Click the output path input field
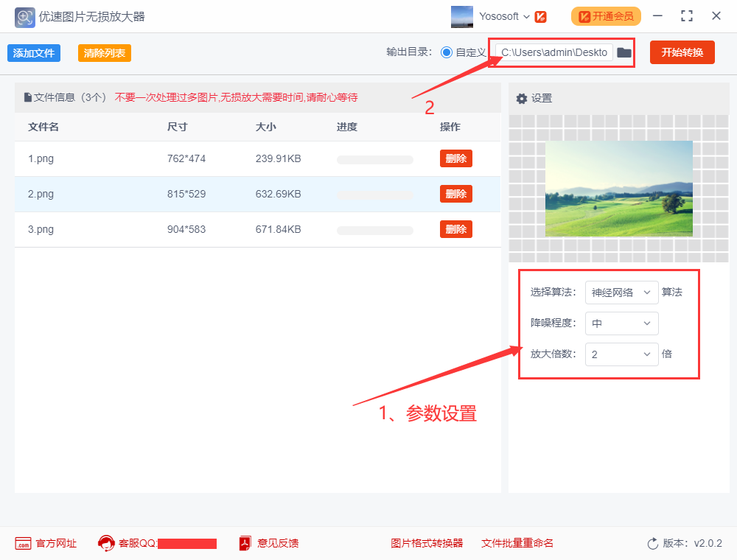737x560 pixels. point(554,52)
